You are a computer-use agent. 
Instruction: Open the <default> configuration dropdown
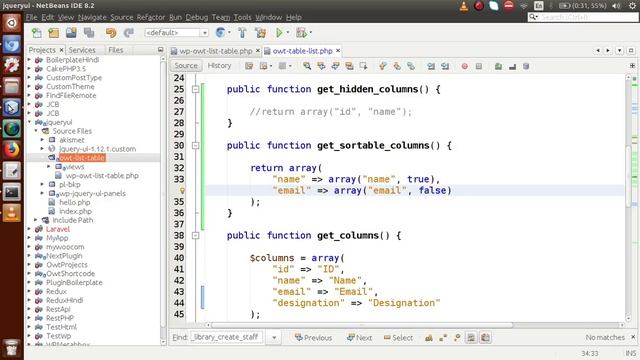pyautogui.click(x=176, y=33)
